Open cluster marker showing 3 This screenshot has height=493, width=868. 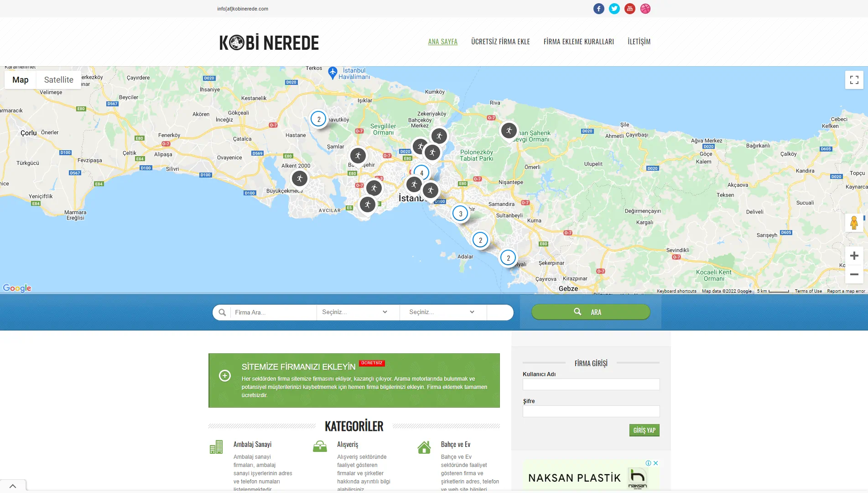(460, 214)
